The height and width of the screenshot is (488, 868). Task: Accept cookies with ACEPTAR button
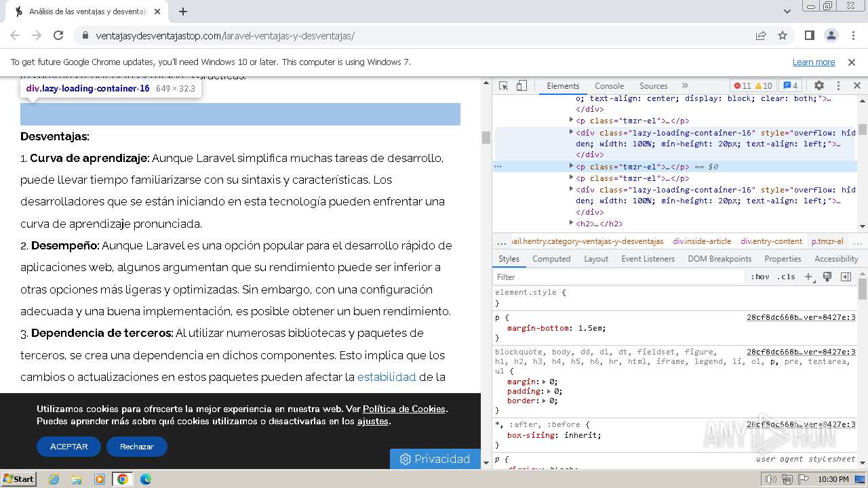coord(68,447)
